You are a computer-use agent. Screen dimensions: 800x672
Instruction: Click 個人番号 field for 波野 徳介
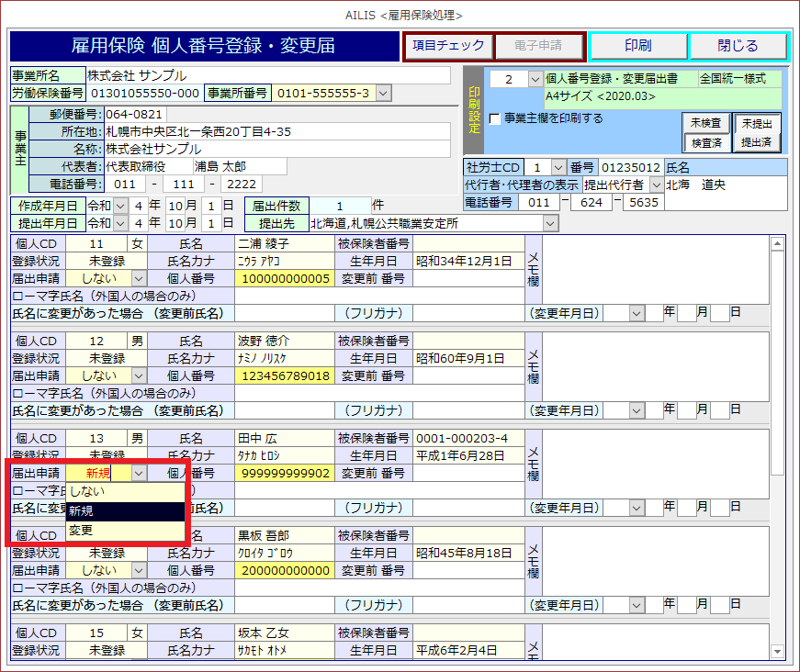[285, 375]
